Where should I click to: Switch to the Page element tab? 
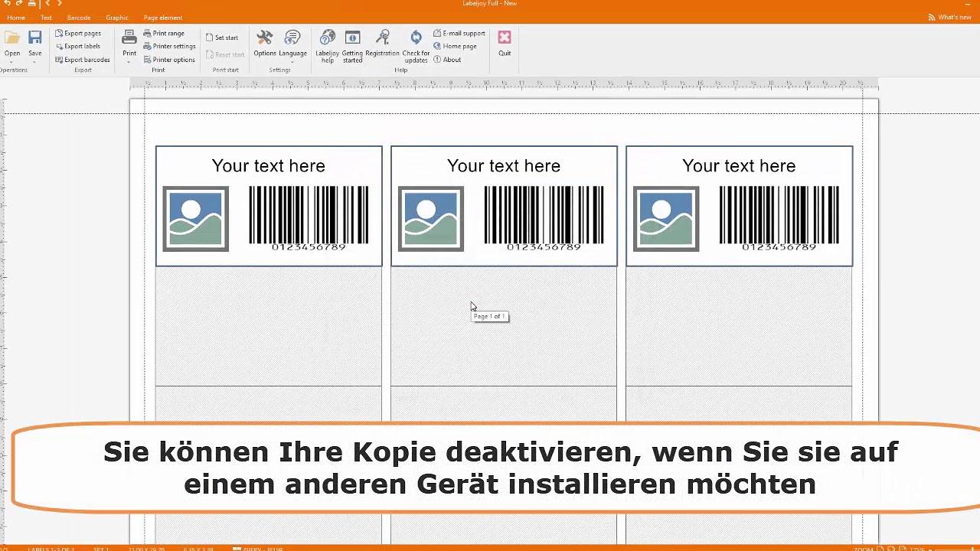point(163,18)
